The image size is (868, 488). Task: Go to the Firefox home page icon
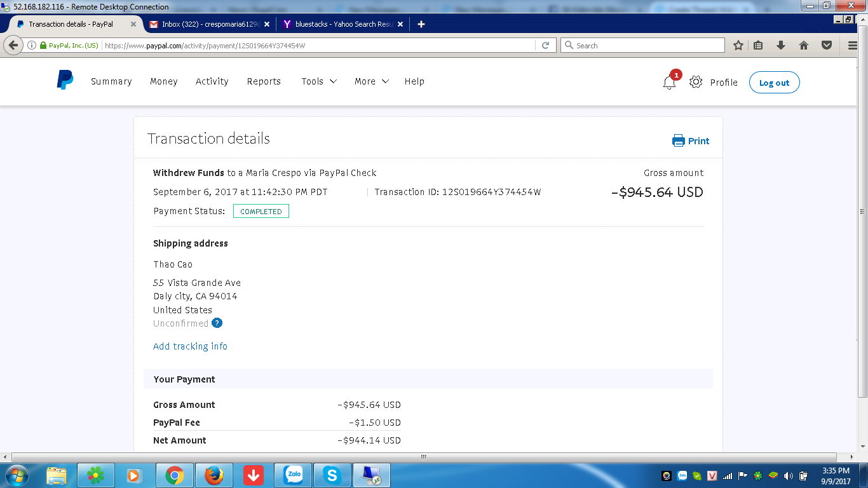click(804, 46)
